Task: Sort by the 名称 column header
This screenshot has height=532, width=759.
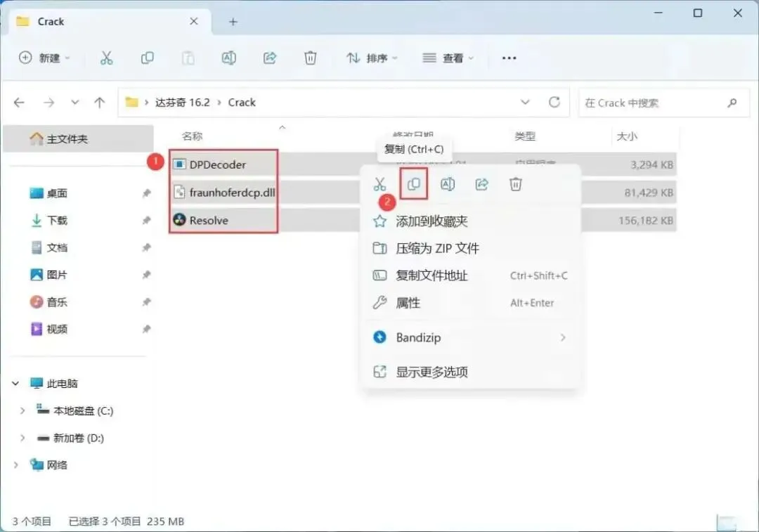Action: click(x=192, y=136)
